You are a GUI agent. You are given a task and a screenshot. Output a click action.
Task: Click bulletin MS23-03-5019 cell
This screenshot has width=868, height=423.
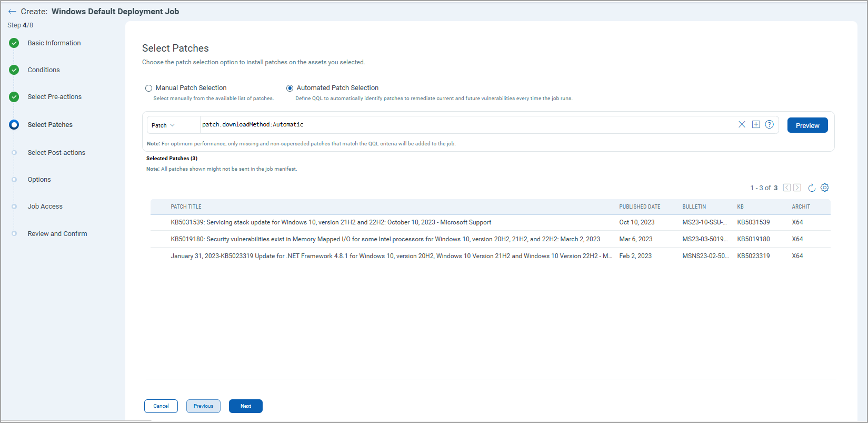705,239
